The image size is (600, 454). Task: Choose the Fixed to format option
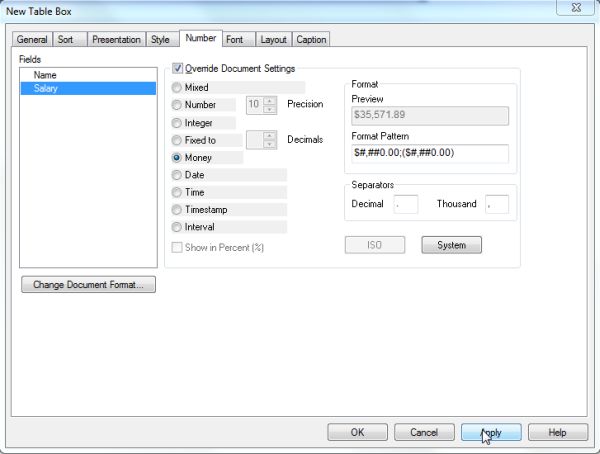point(176,140)
